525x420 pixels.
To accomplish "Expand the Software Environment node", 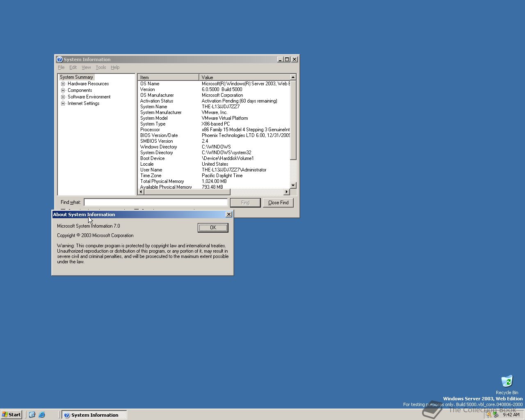I will click(x=63, y=97).
